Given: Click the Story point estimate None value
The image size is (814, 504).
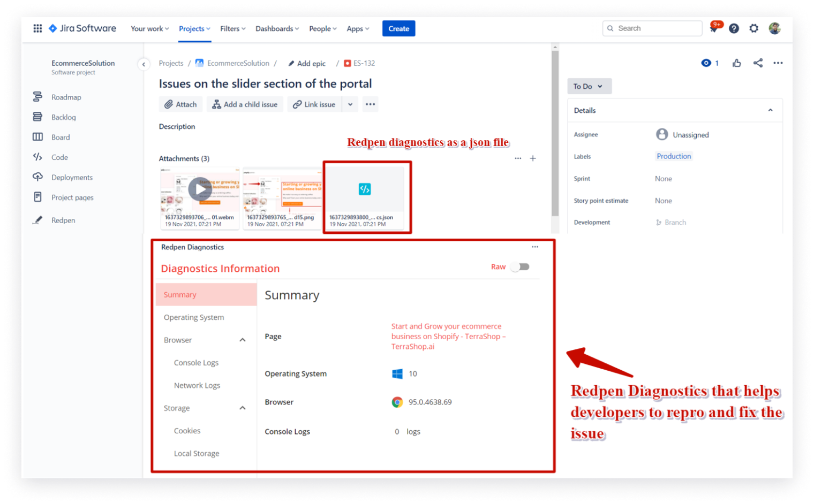Looking at the screenshot, I should (x=663, y=201).
